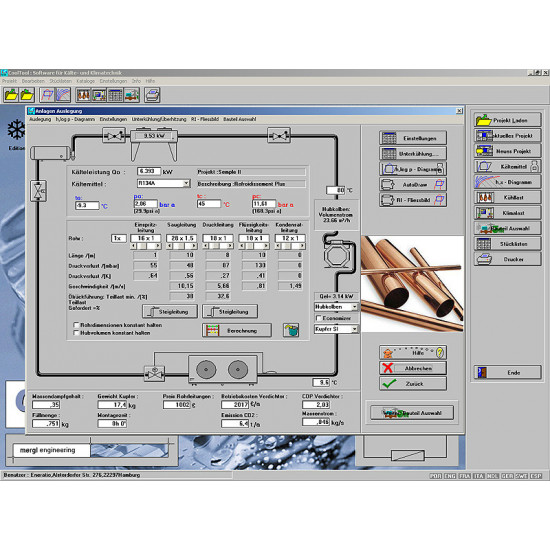Click the Einspritzleitung 16 x 1 size slider
The image size is (550, 550).
coord(146,246)
